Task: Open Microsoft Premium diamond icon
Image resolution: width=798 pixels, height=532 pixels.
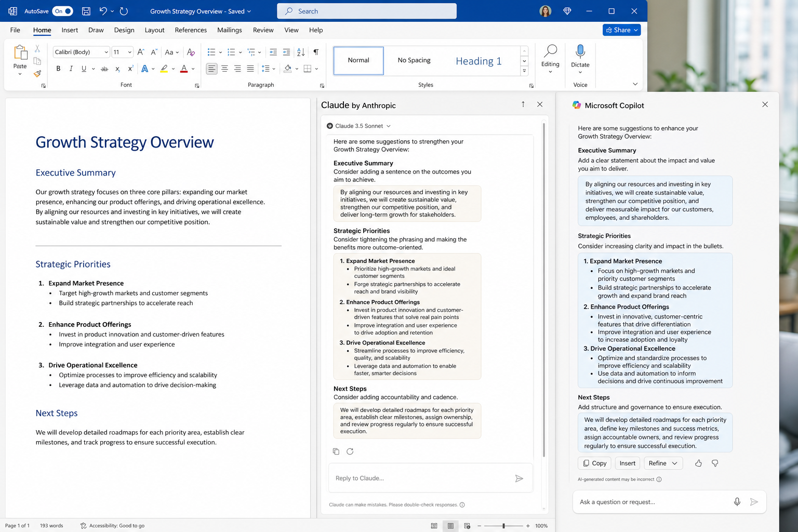Action: pyautogui.click(x=567, y=11)
